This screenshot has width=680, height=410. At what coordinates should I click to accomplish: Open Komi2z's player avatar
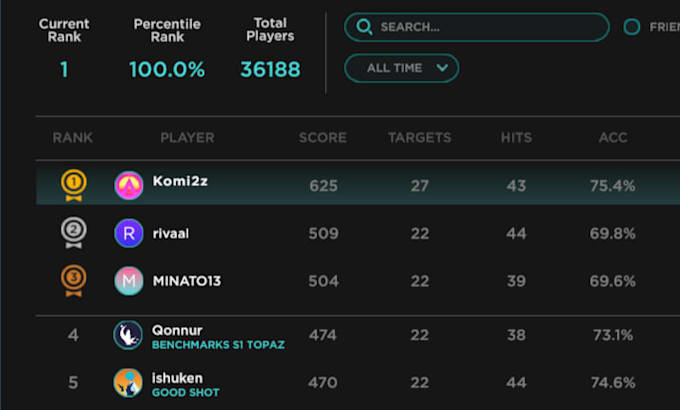coord(128,185)
